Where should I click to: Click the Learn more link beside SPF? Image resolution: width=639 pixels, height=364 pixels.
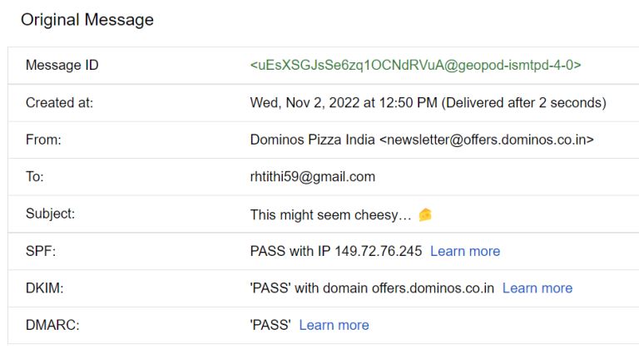(x=465, y=251)
